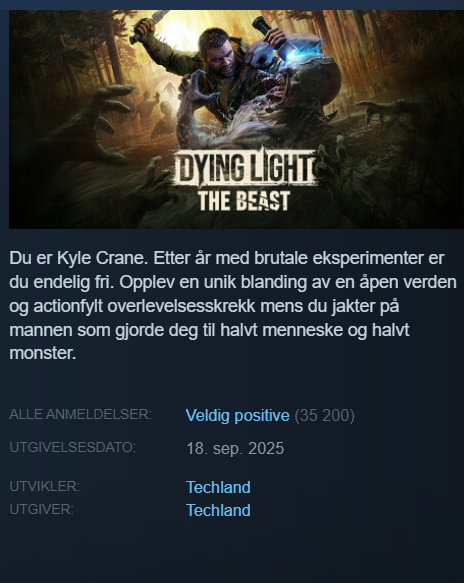Click THE BEAST subtitle in the artwork
464x583 pixels.
(x=244, y=201)
